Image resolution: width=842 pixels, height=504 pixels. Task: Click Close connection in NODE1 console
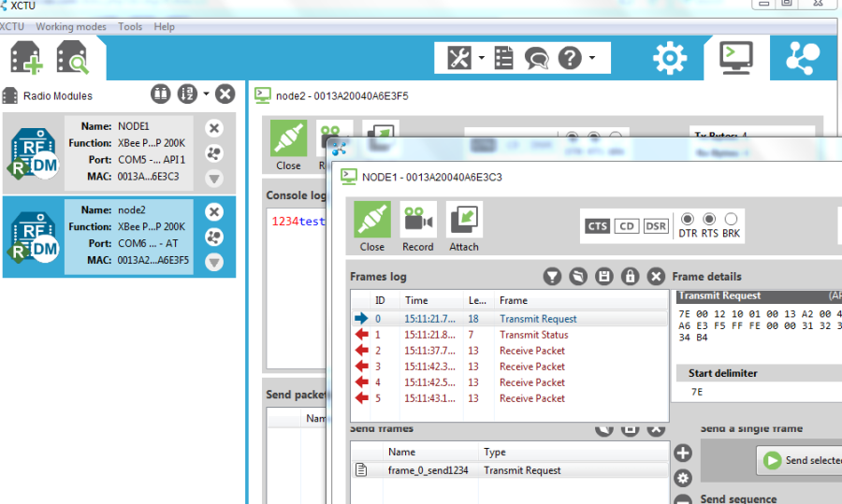pos(372,226)
